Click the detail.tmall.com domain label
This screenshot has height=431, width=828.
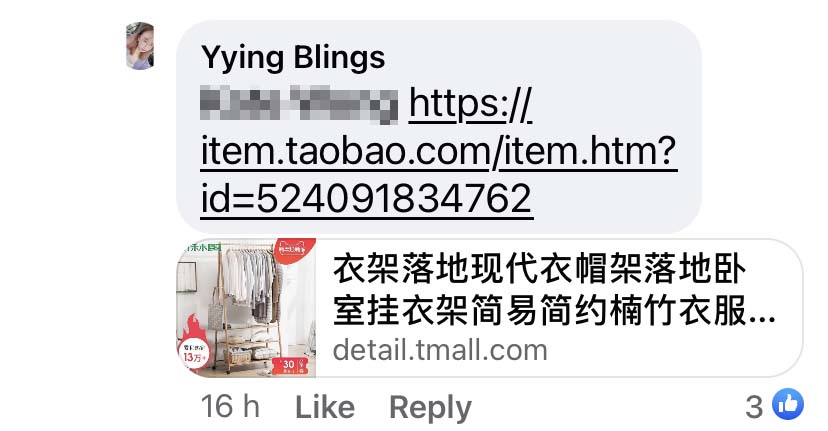tap(440, 350)
